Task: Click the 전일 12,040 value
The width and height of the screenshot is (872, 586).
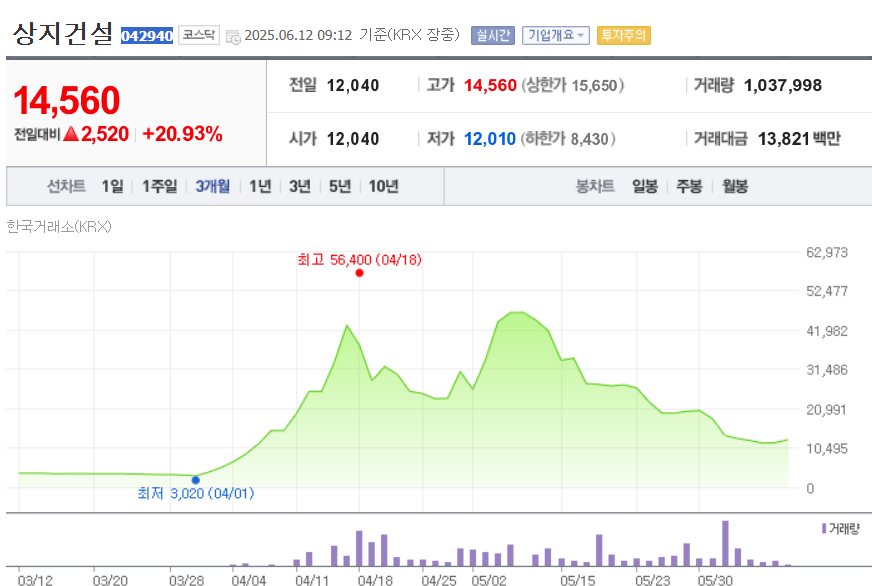Action: (353, 86)
